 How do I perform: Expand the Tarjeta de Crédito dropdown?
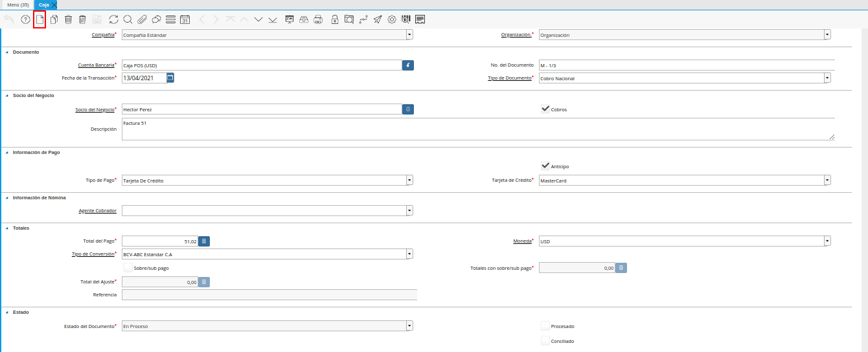(827, 181)
